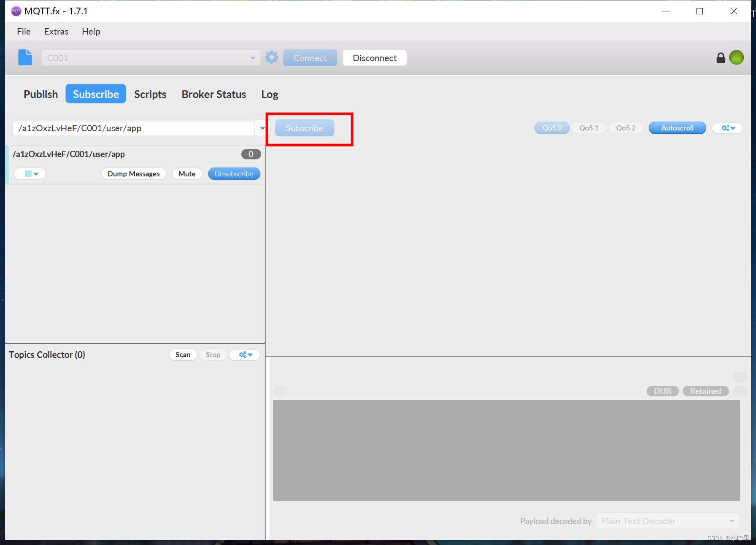Open the Help menu
Screen dimensions: 756x545
(x=91, y=31)
